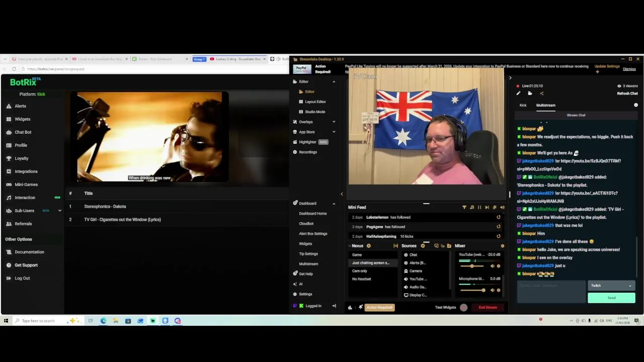Open Studio Mode

coord(312,112)
